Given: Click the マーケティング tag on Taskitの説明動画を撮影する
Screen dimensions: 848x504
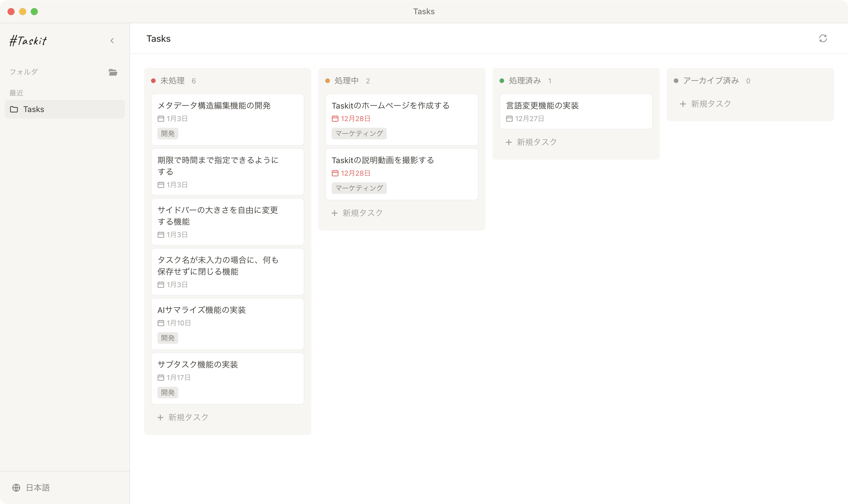Looking at the screenshot, I should pyautogui.click(x=359, y=188).
